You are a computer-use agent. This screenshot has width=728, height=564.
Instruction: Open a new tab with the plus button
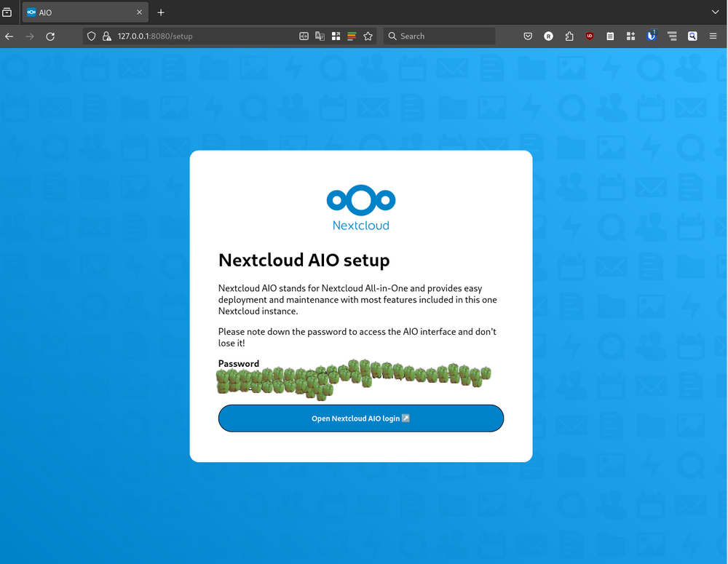(x=161, y=12)
